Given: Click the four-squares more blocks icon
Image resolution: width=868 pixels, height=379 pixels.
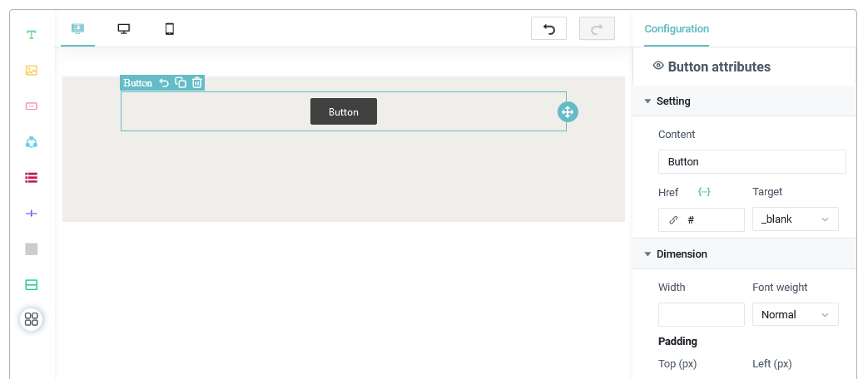Looking at the screenshot, I should coord(32,319).
